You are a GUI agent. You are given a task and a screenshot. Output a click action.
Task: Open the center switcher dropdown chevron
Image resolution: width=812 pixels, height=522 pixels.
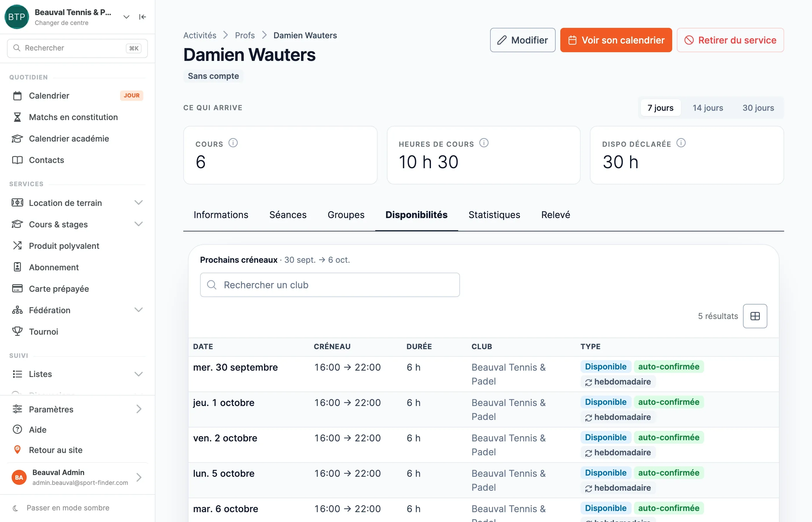126,17
